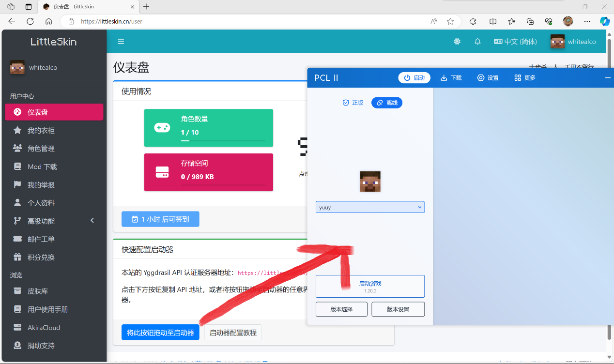
Task: Open 角色管理 in the sidebar
Action: tap(54, 149)
